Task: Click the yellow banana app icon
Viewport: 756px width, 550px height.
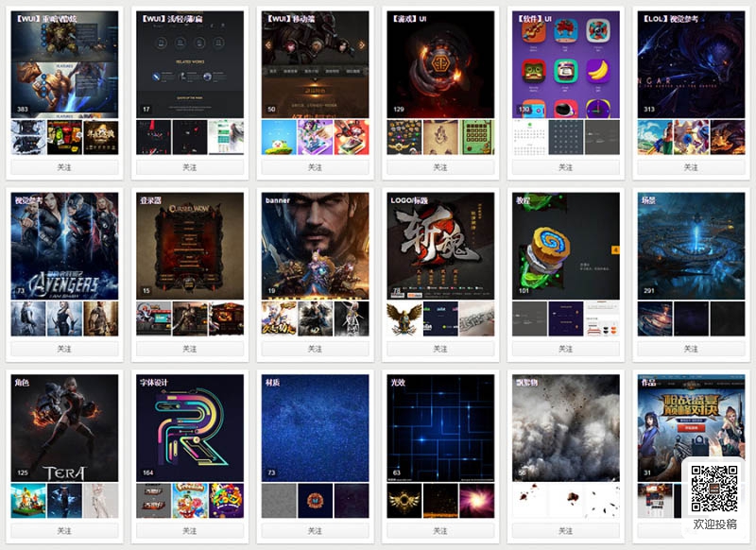Action: pyautogui.click(x=597, y=71)
